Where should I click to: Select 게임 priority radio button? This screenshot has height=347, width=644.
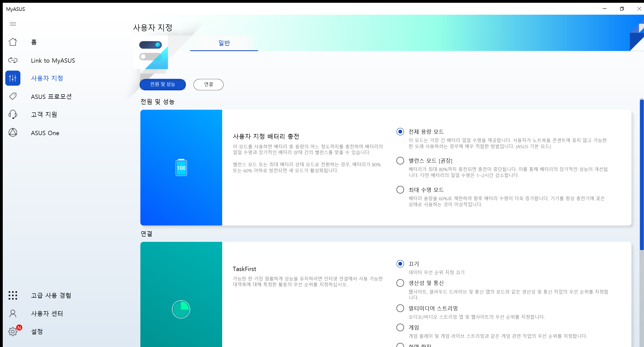point(400,327)
